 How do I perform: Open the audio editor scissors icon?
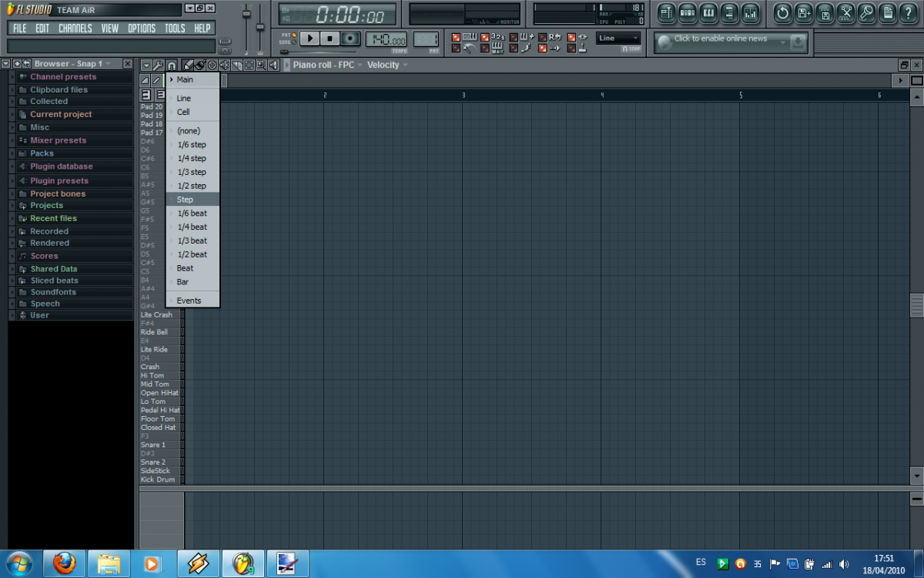pyautogui.click(x=846, y=12)
